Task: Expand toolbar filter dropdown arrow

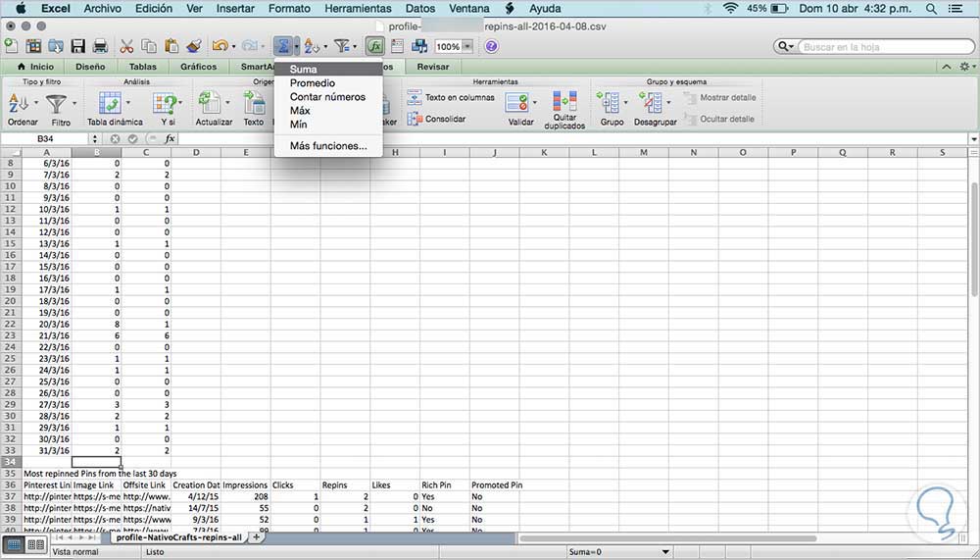Action: (x=355, y=46)
